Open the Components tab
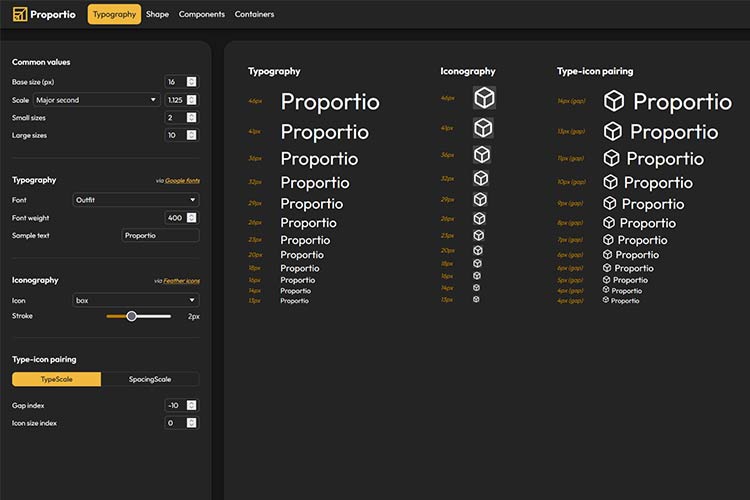Viewport: 750px width, 500px height. 201,14
